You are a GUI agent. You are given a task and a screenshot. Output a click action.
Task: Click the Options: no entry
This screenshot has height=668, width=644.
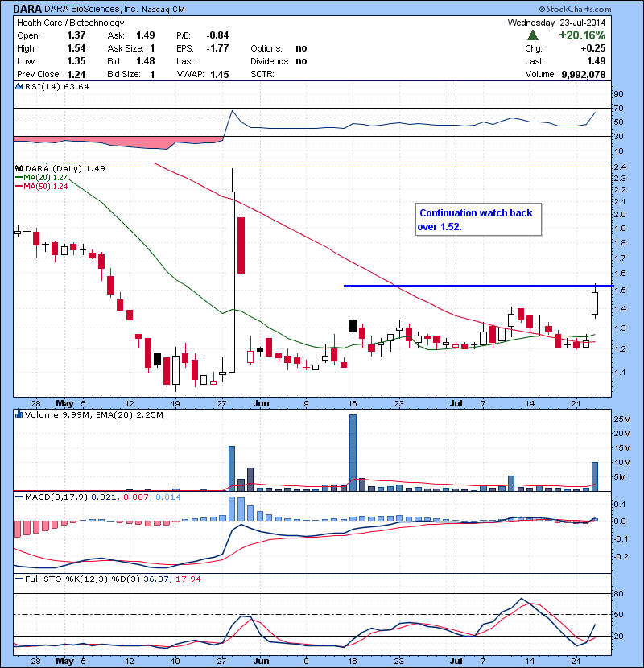coord(279,48)
